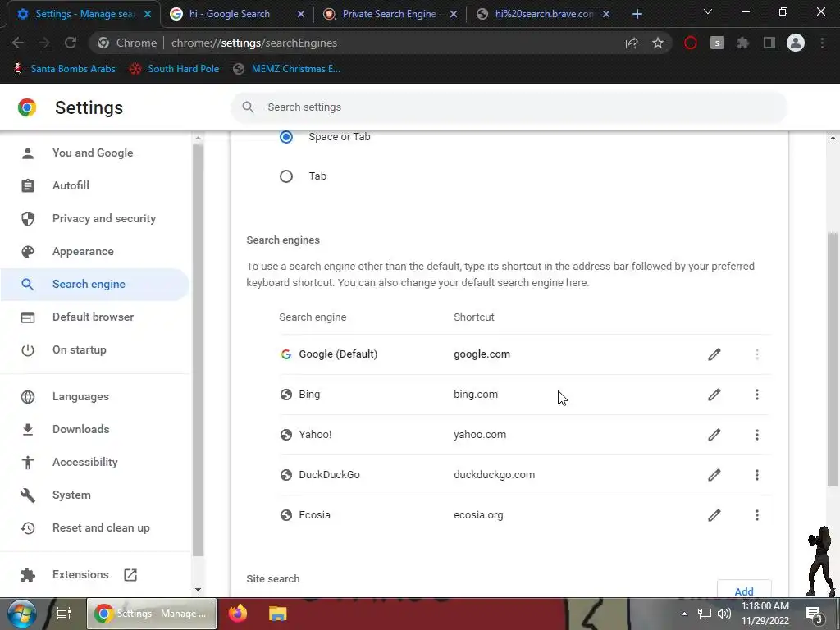Viewport: 840px width, 630px height.
Task: Click the S extension icon
Action: 717,43
